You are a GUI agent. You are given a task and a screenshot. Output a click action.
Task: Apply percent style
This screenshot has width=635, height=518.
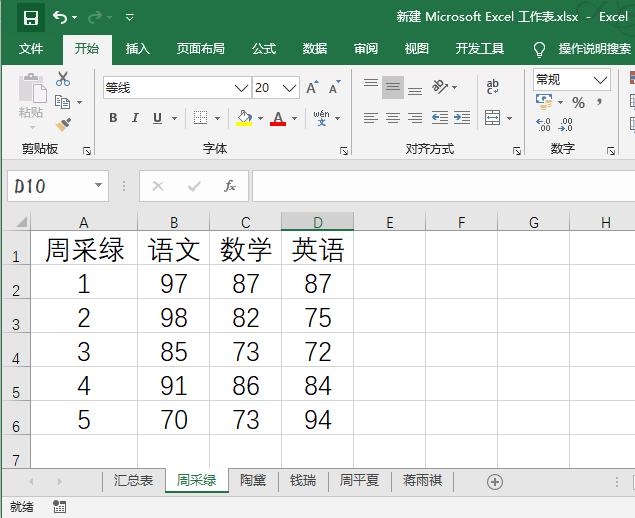578,102
